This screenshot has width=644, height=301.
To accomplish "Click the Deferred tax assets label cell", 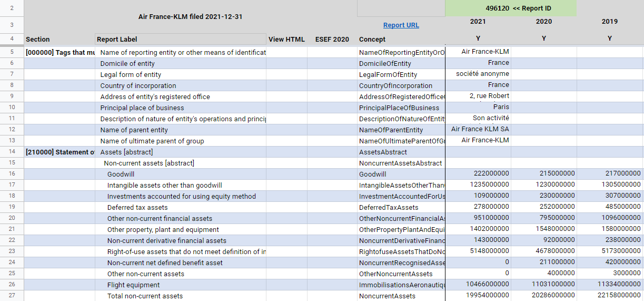I will 181,208.
